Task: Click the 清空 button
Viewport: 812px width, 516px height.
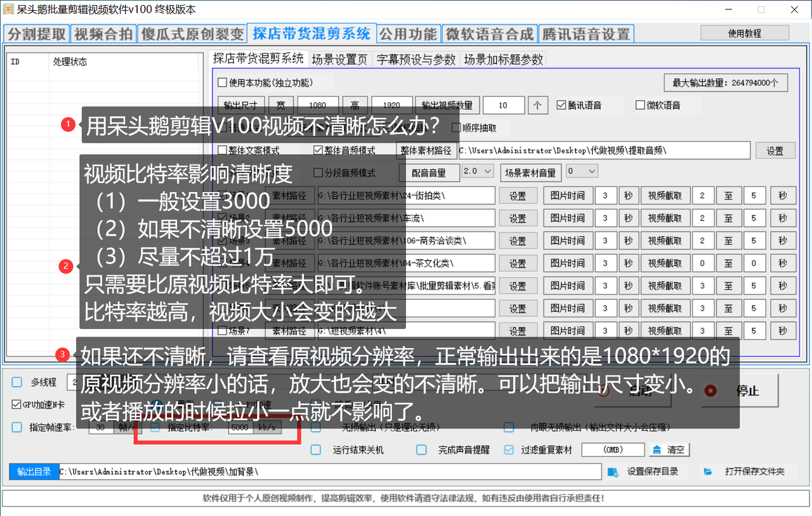Action: click(669, 450)
